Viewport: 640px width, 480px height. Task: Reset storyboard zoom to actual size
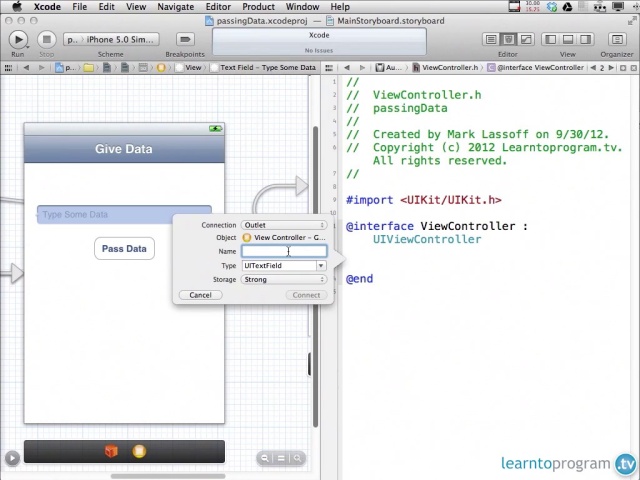tap(281, 458)
